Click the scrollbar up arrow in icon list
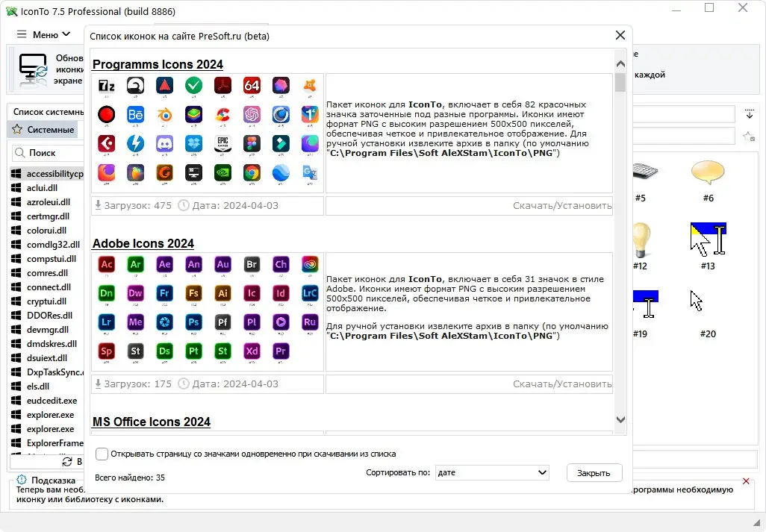 (x=620, y=64)
